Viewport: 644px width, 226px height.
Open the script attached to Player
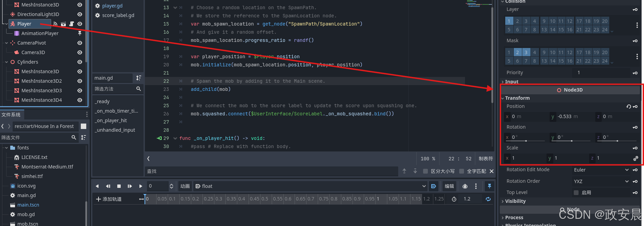tap(72, 24)
